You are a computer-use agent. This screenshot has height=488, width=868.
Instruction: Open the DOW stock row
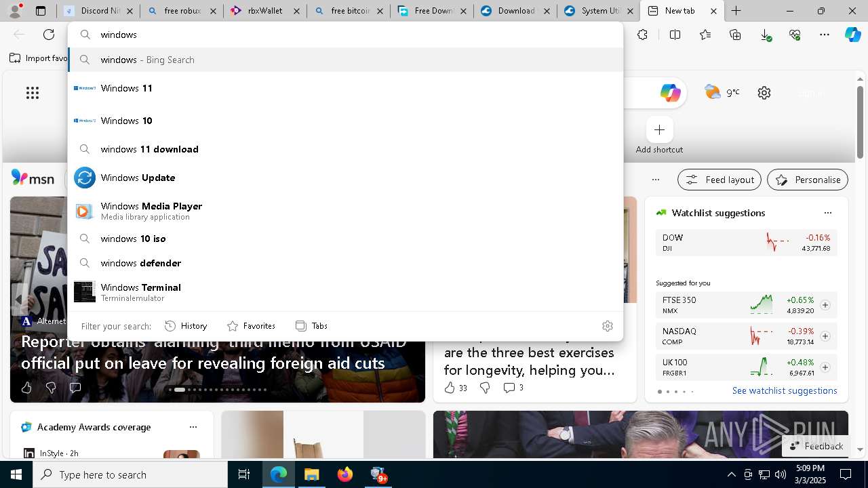[x=746, y=243]
